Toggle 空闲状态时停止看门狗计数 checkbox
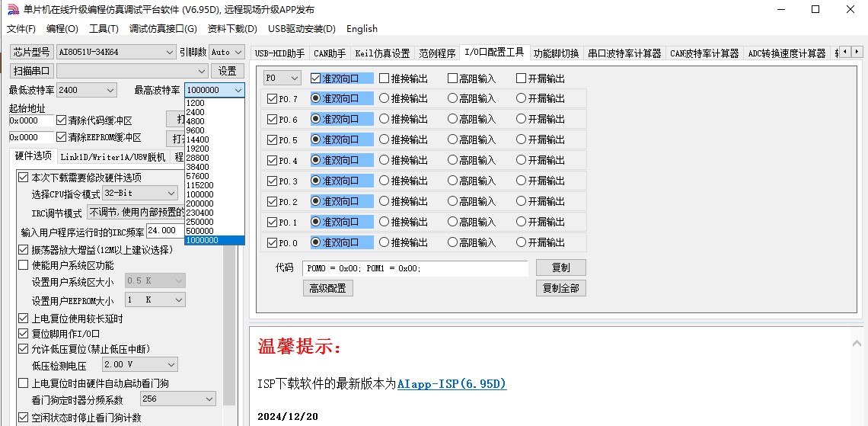The height and width of the screenshot is (426, 868). 24,418
